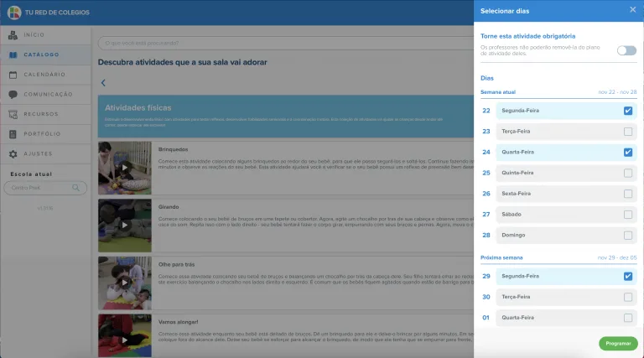Click the school search magnifier icon
Screen dimensions: 644x358
76,188
